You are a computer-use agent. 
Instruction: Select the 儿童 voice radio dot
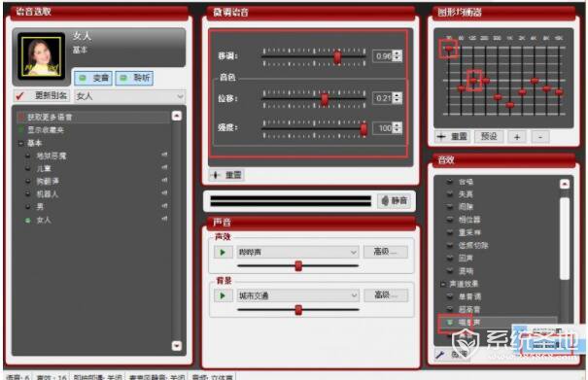tap(27, 168)
